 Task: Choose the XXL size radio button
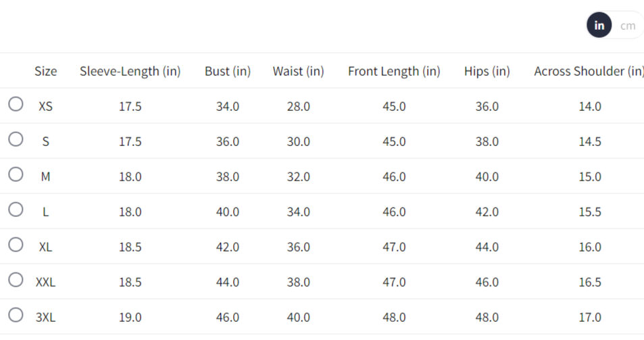tap(16, 280)
